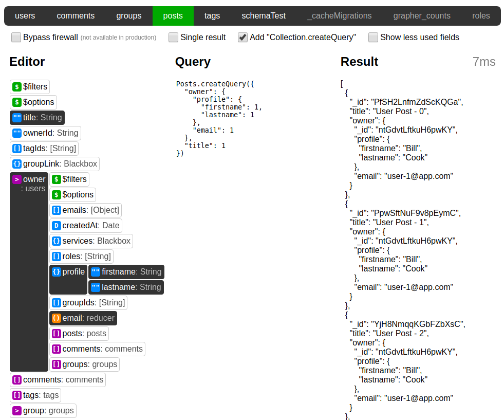The height and width of the screenshot is (420, 504).
Task: Select the tags collection tab
Action: 212,16
